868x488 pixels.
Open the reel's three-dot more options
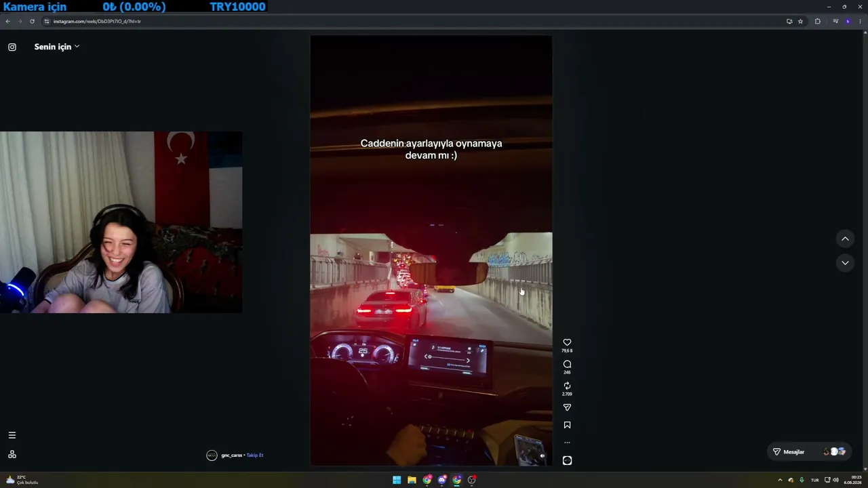tap(567, 443)
